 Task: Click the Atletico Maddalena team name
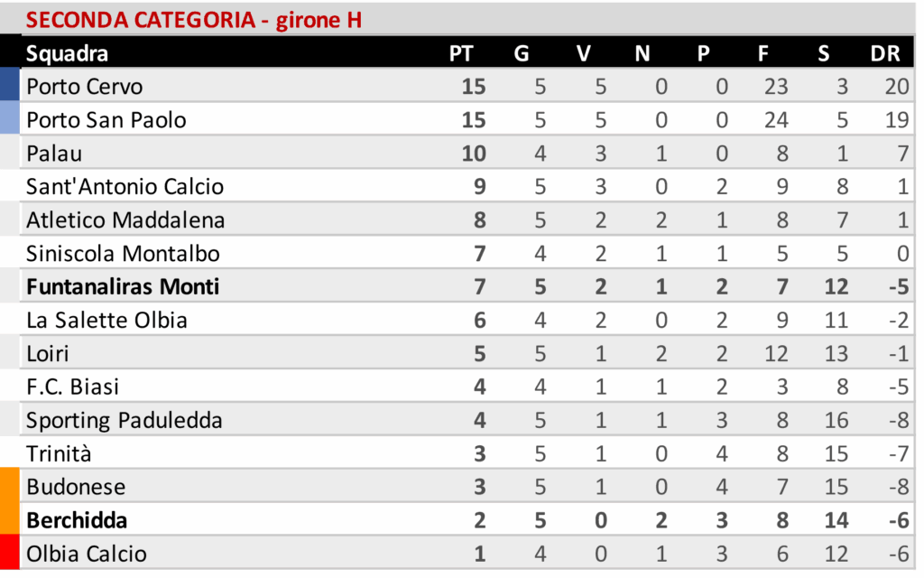[125, 220]
